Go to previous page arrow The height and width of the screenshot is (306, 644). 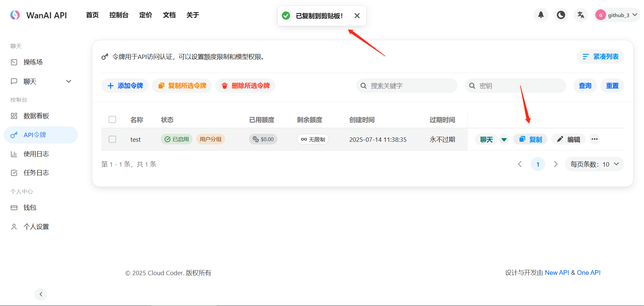click(520, 164)
